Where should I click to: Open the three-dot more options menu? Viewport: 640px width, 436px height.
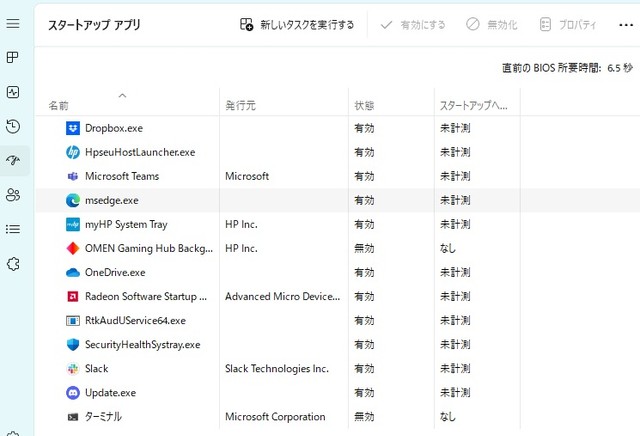tap(626, 25)
